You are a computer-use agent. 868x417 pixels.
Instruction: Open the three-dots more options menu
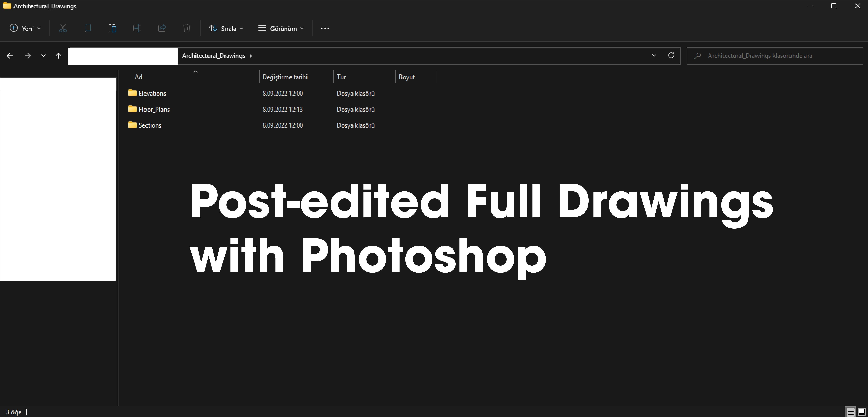click(x=325, y=28)
